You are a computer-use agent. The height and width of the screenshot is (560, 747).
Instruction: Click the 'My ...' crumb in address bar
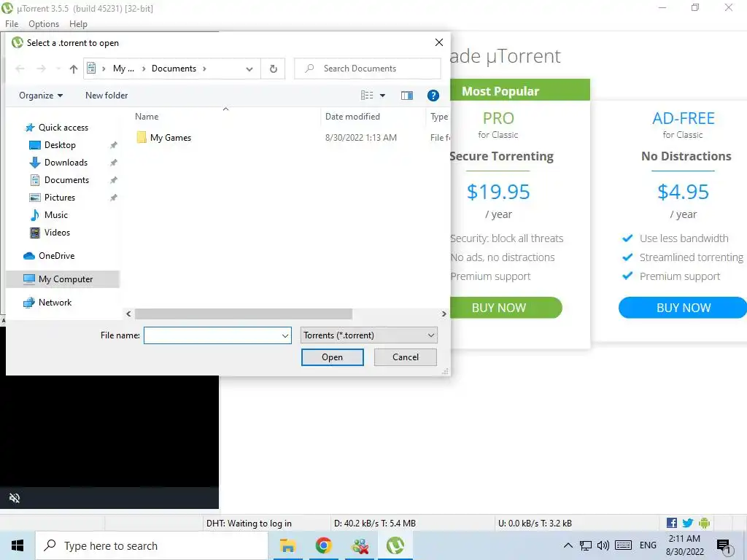click(x=123, y=69)
